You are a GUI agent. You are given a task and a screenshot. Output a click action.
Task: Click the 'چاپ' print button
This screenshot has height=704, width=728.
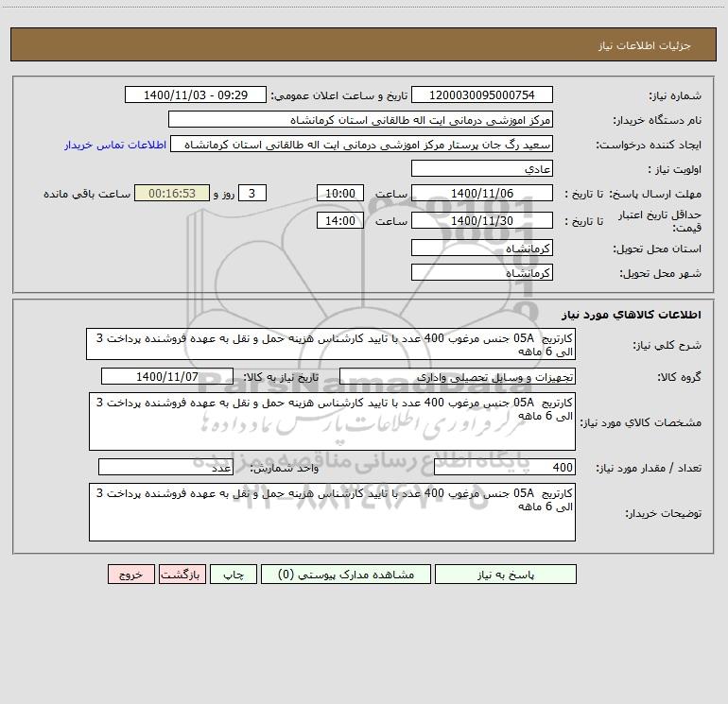234,574
